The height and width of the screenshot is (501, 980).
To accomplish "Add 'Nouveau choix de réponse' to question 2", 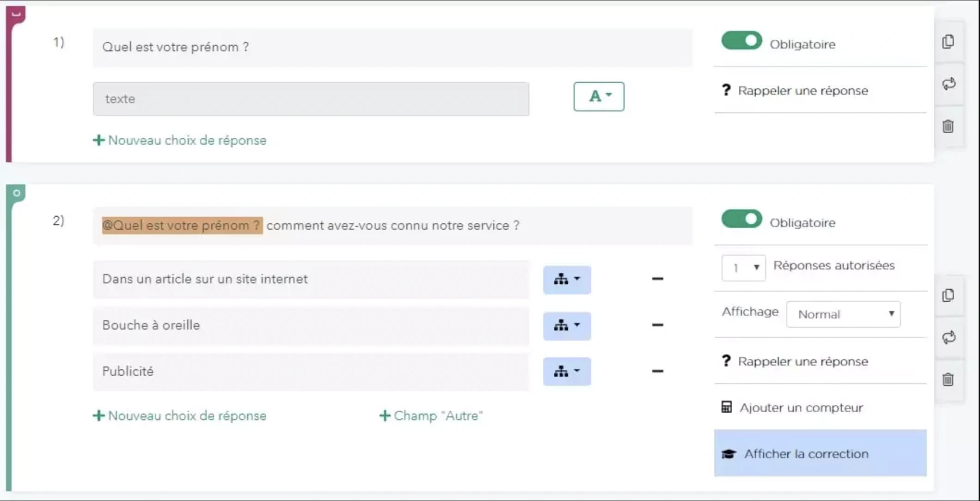I will point(179,416).
